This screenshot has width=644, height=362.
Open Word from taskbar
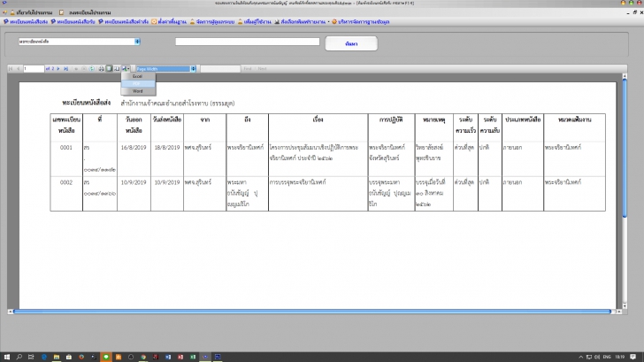pos(168,357)
